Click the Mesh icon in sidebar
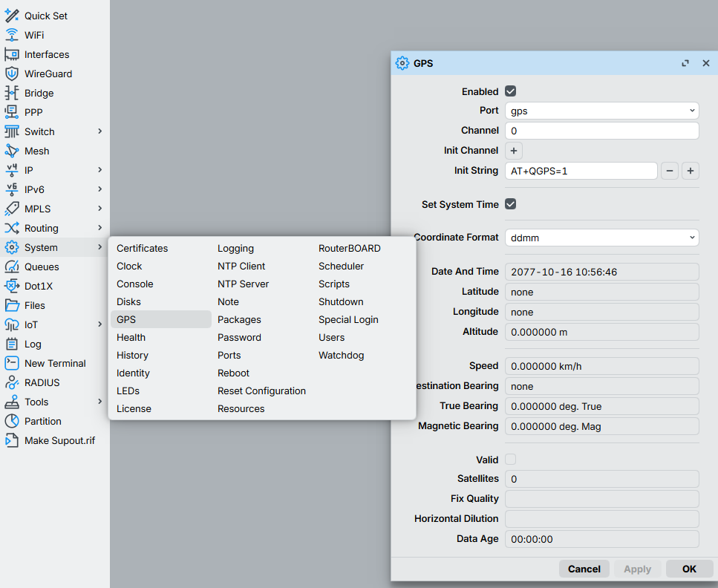718x588 pixels. 11,151
